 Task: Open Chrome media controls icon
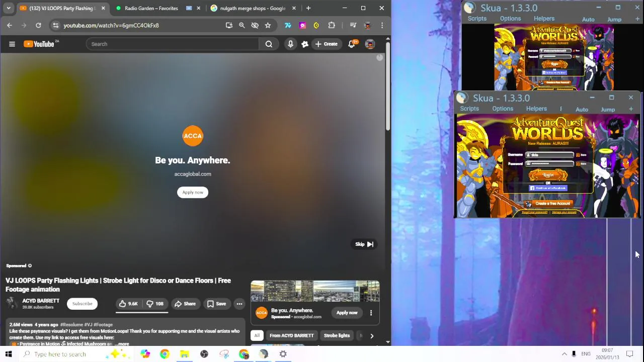click(353, 25)
